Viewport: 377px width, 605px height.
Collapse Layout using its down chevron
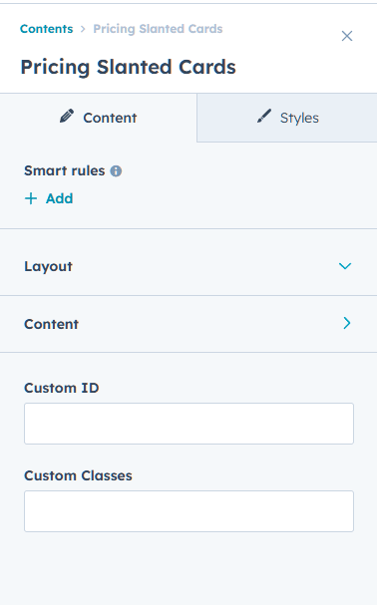[x=345, y=266]
